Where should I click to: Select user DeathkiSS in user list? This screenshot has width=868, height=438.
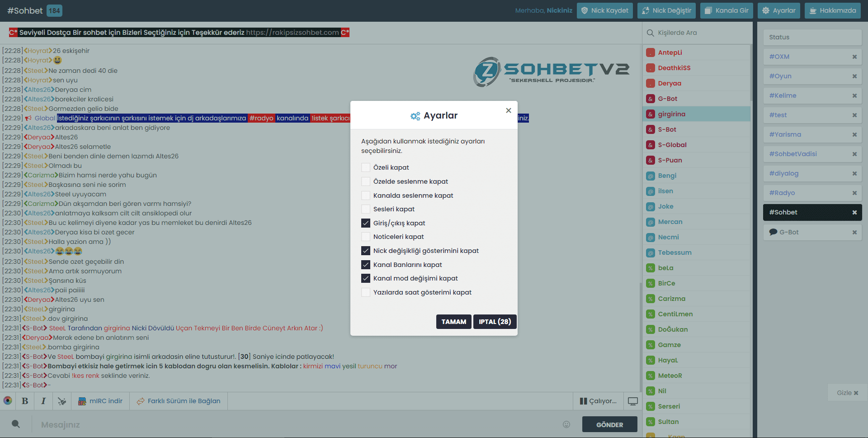(696, 68)
